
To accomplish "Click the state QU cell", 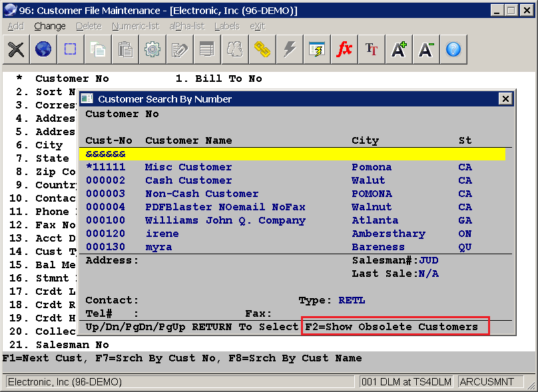I will 465,248.
